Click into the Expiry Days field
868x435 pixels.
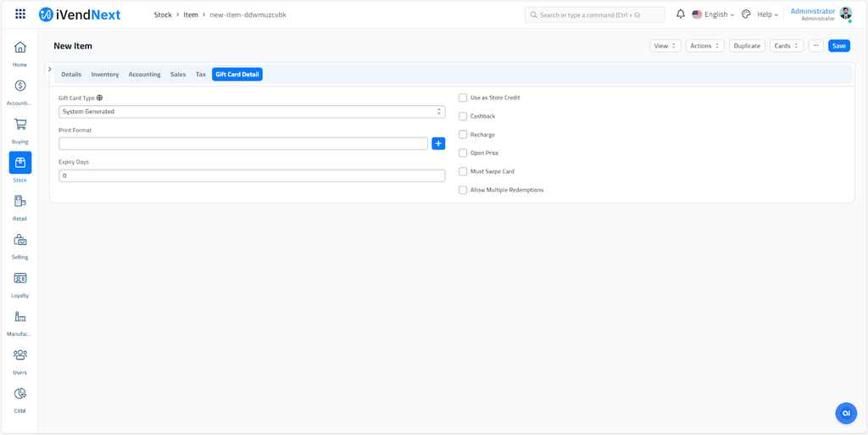[252, 176]
